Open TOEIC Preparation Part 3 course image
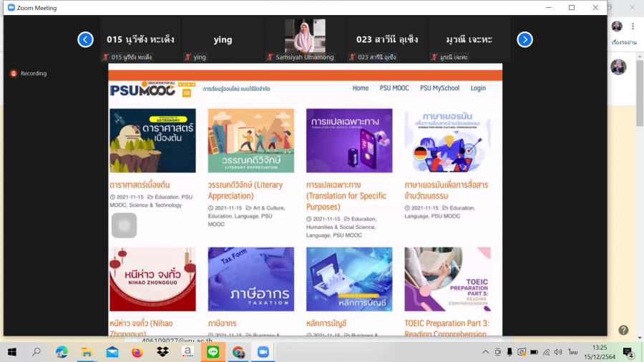 pos(447,279)
